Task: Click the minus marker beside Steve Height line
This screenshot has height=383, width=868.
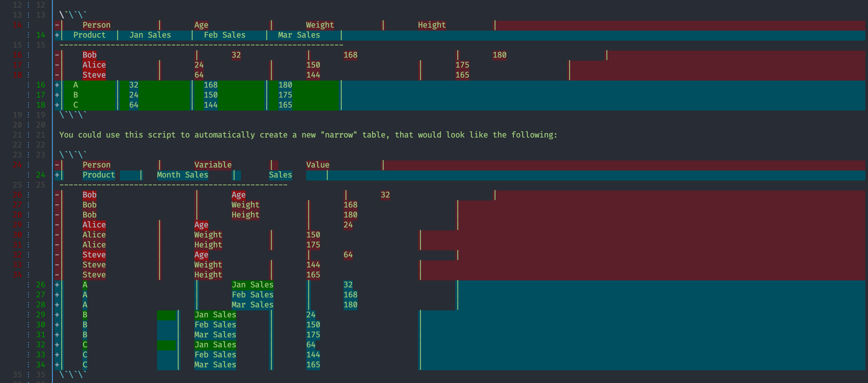Action: 57,274
